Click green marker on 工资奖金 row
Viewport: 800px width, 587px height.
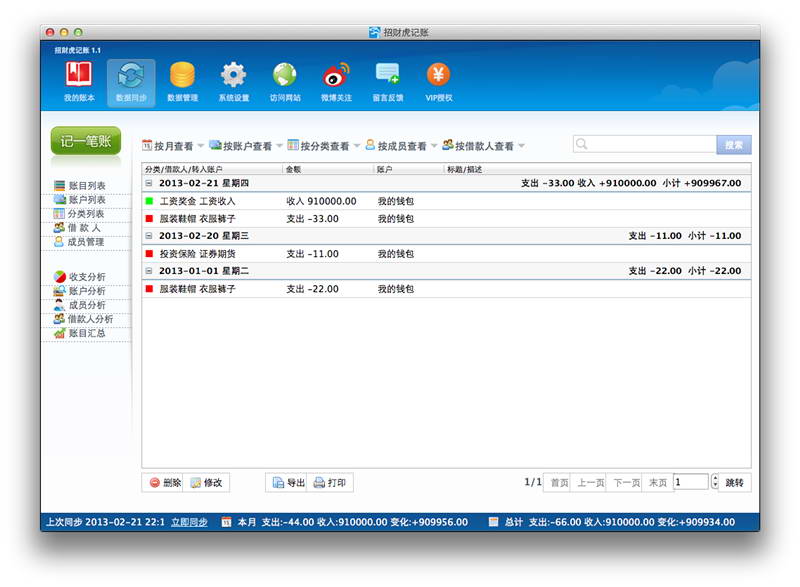[x=149, y=201]
